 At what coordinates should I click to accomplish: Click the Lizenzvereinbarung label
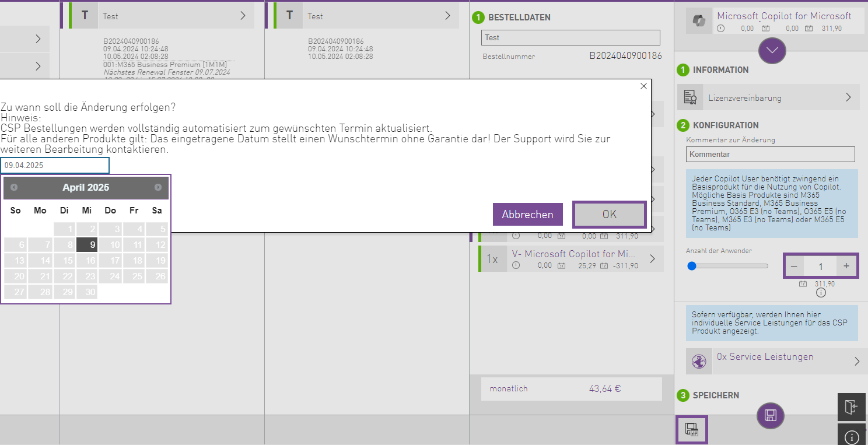745,98
